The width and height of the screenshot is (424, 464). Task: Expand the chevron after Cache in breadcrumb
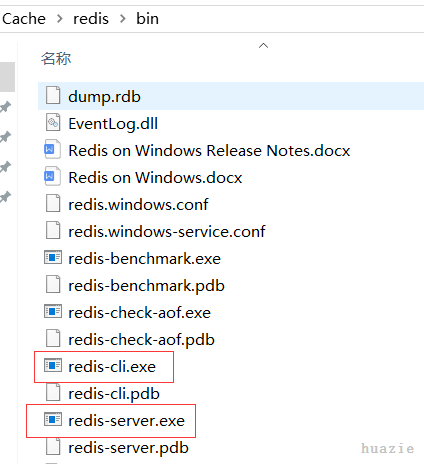coord(60,19)
